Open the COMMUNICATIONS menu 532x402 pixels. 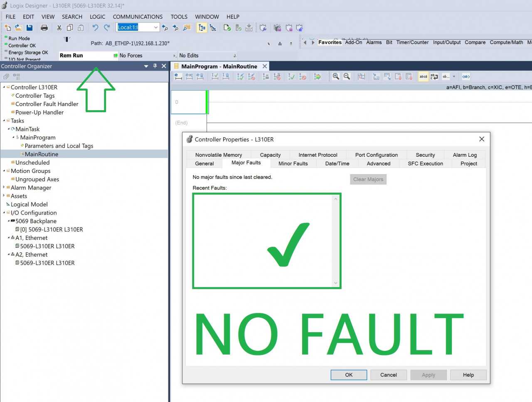pos(138,17)
